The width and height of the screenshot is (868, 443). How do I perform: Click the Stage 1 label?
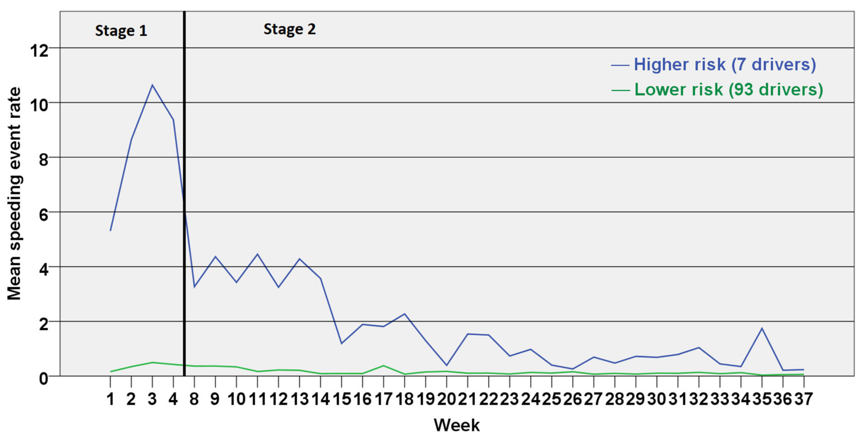click(x=121, y=31)
